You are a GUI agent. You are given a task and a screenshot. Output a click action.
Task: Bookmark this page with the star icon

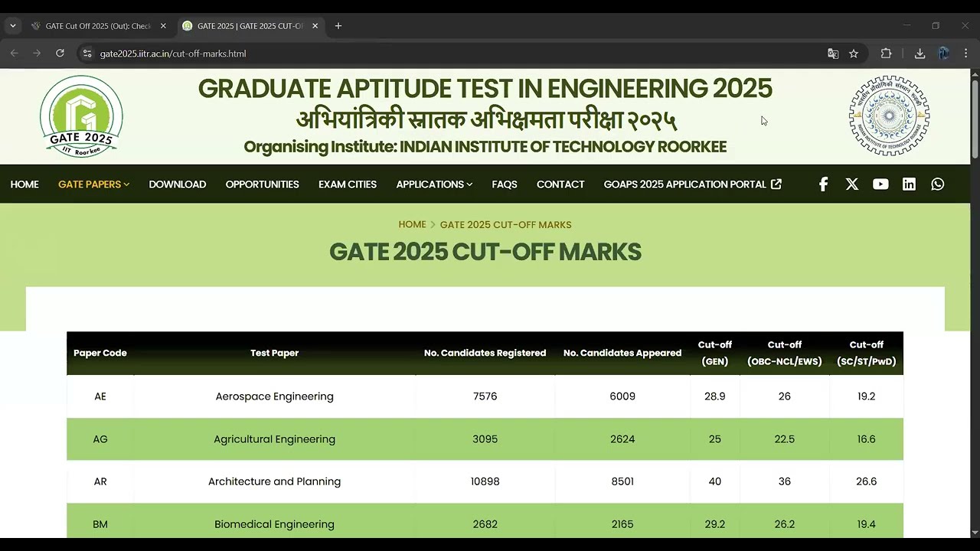tap(854, 54)
